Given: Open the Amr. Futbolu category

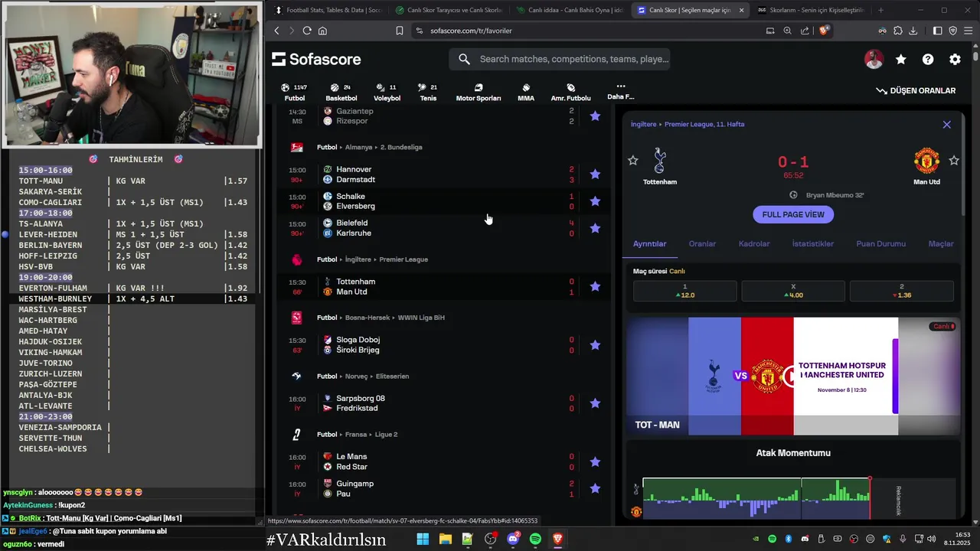Looking at the screenshot, I should (570, 92).
